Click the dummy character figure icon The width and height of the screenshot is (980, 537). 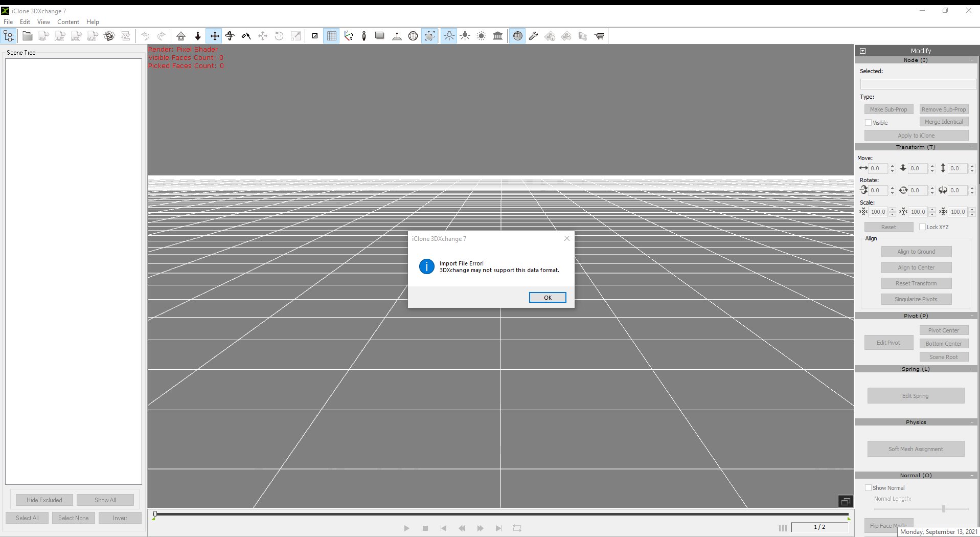(x=364, y=36)
